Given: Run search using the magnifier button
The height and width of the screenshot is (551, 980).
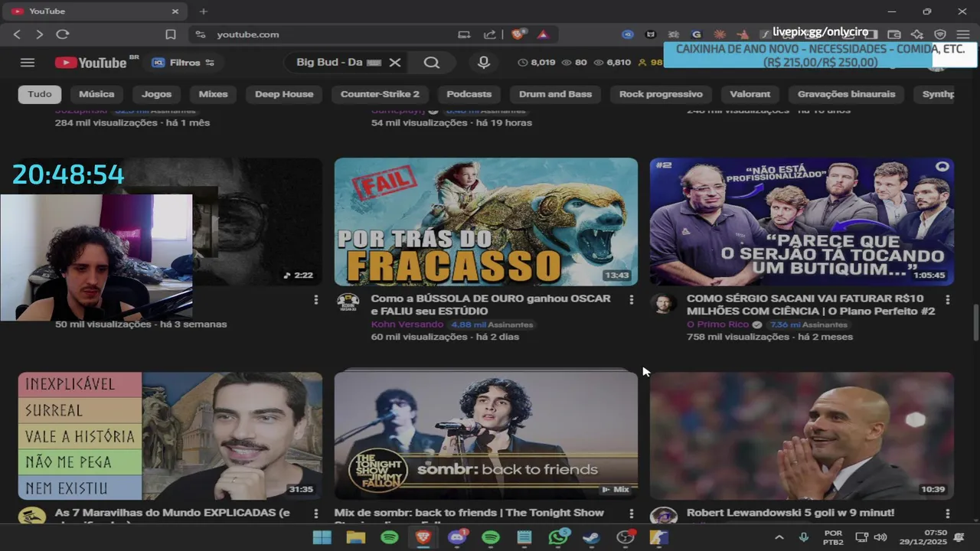Looking at the screenshot, I should [x=432, y=63].
